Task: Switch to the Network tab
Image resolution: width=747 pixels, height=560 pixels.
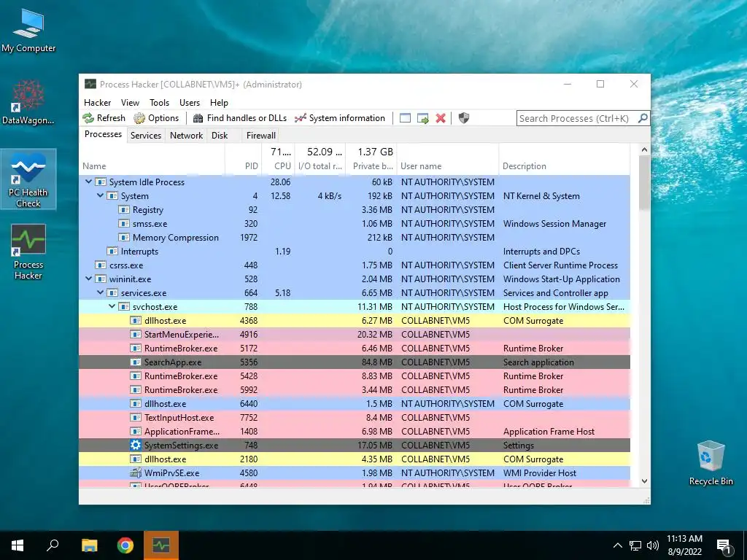Action: 186,135
